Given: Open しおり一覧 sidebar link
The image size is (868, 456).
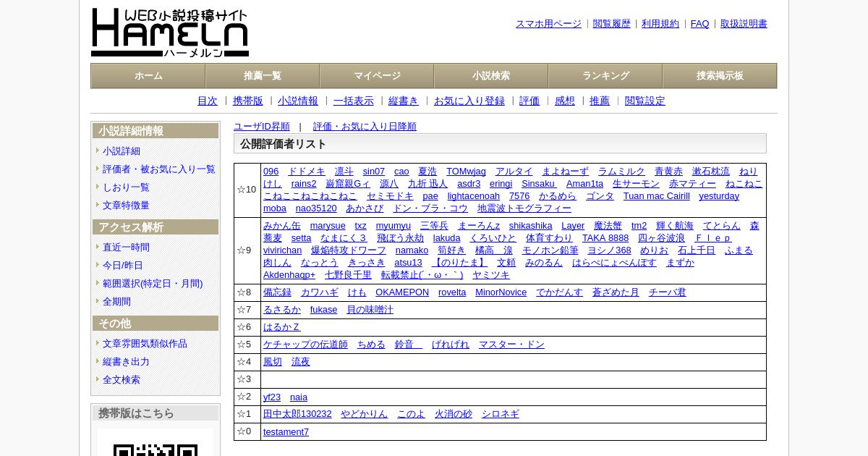Looking at the screenshot, I should pos(126,187).
